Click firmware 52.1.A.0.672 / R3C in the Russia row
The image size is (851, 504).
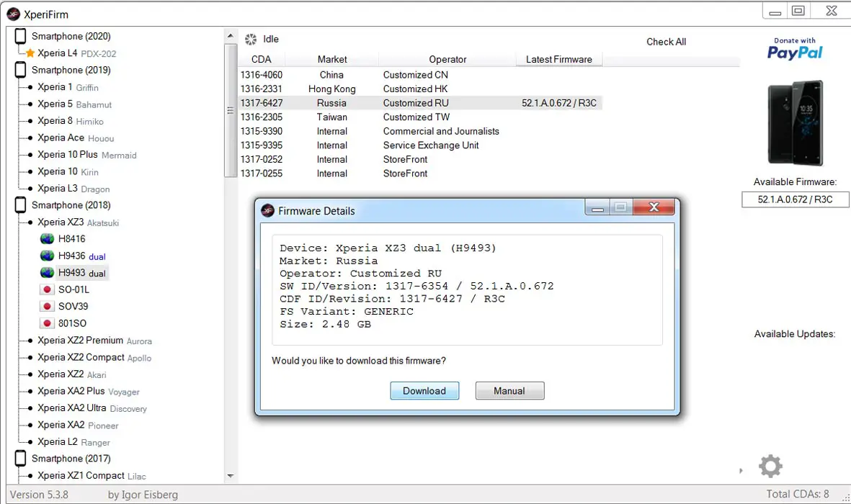click(559, 103)
